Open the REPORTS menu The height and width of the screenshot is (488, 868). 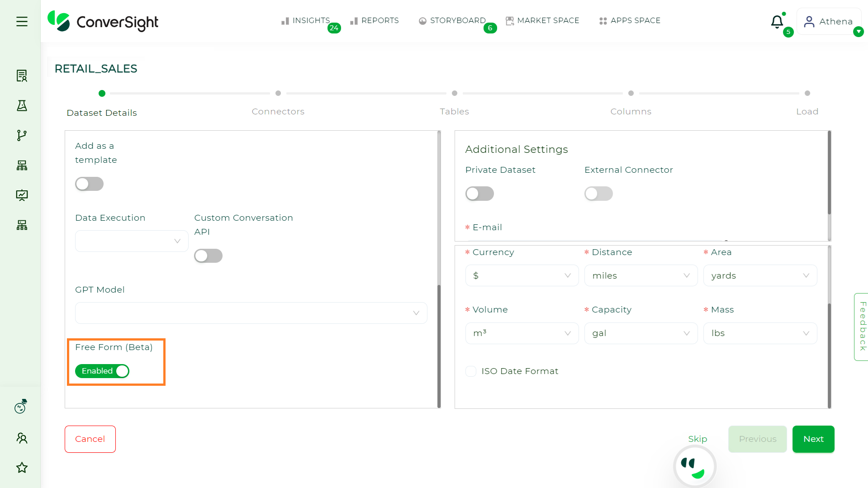click(375, 20)
